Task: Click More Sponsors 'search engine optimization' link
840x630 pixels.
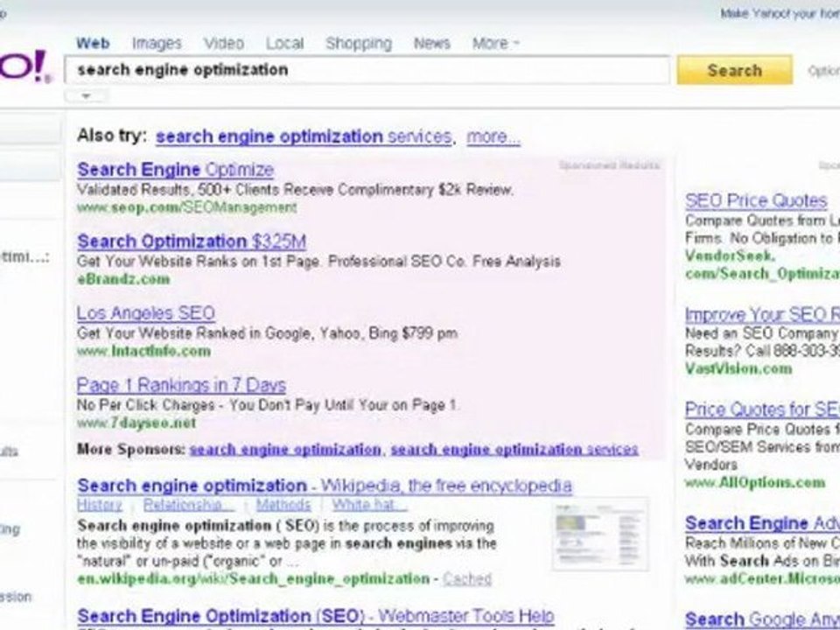Action: click(x=285, y=450)
